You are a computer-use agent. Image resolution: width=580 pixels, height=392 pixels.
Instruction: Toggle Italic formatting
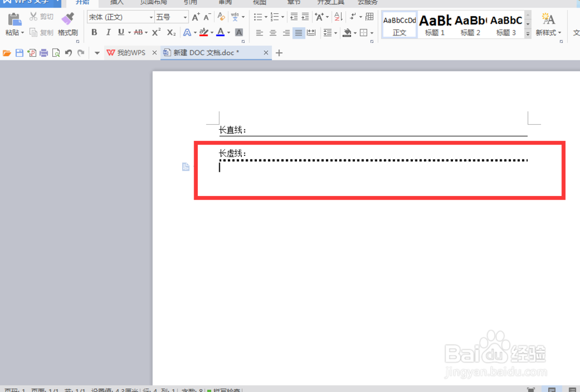(x=108, y=32)
